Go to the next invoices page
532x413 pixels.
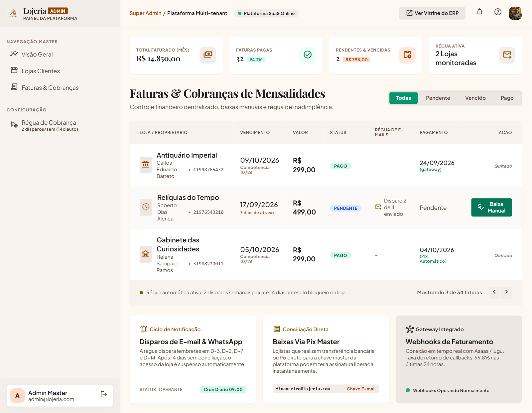(506, 292)
